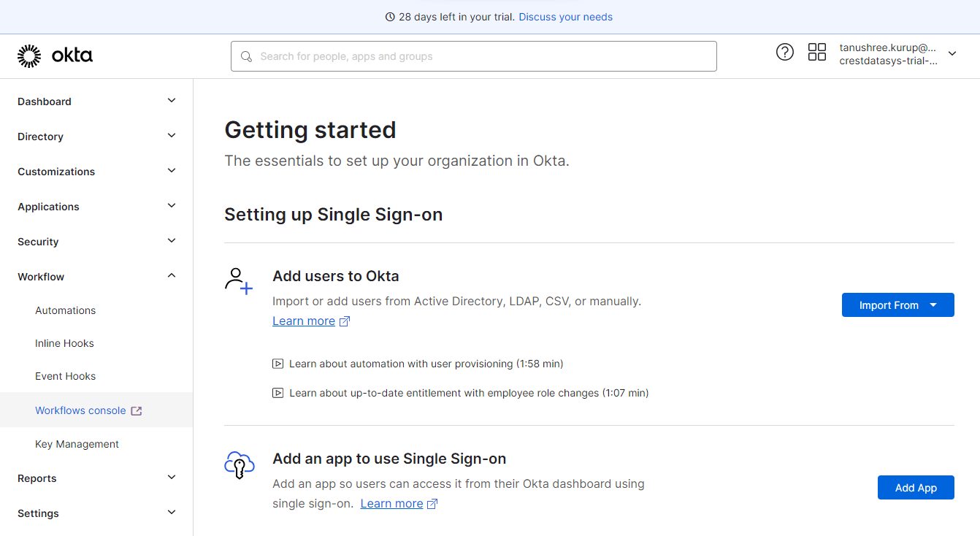Click the add user icon

(239, 281)
